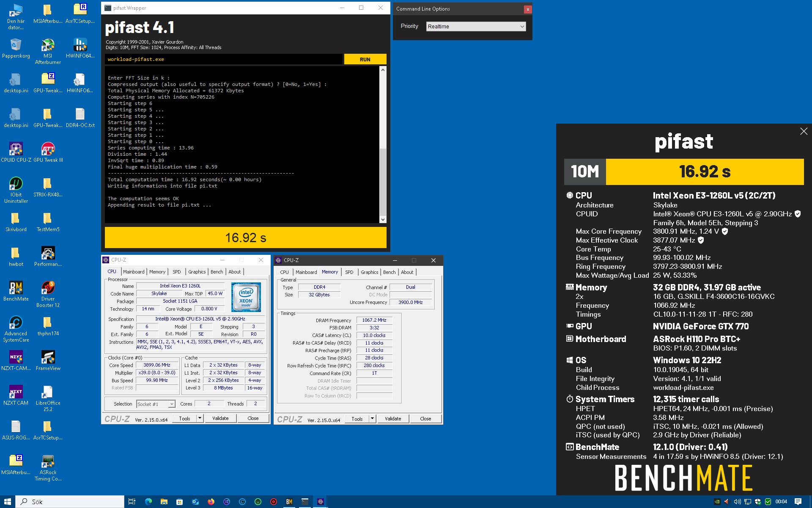Launch Driver Booster 12 desktop icon
The image size is (812, 508).
click(x=48, y=295)
